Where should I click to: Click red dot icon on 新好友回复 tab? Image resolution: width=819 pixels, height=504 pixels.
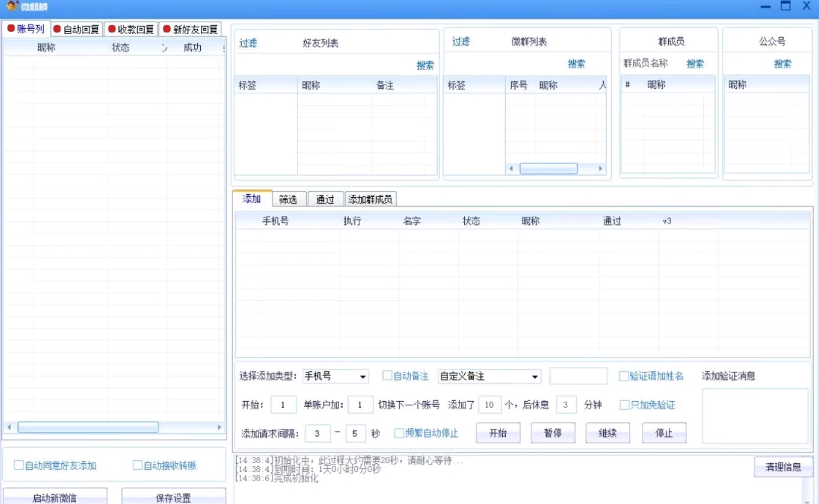[x=167, y=30]
